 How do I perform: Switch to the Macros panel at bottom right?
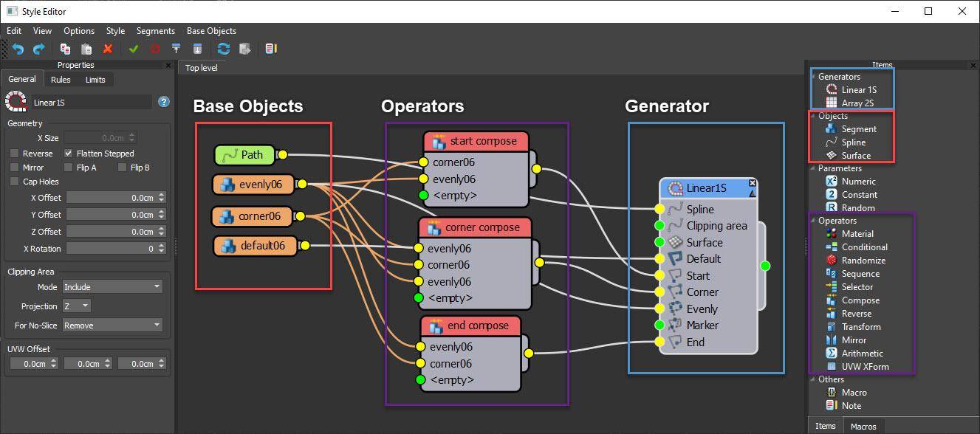pos(864,426)
